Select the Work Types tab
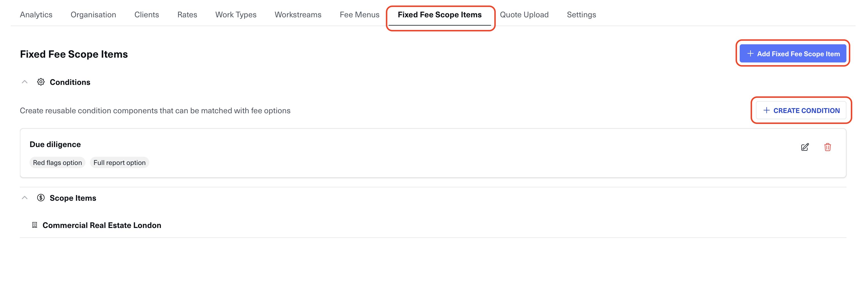Screen dimensions: 868x293 pos(236,14)
